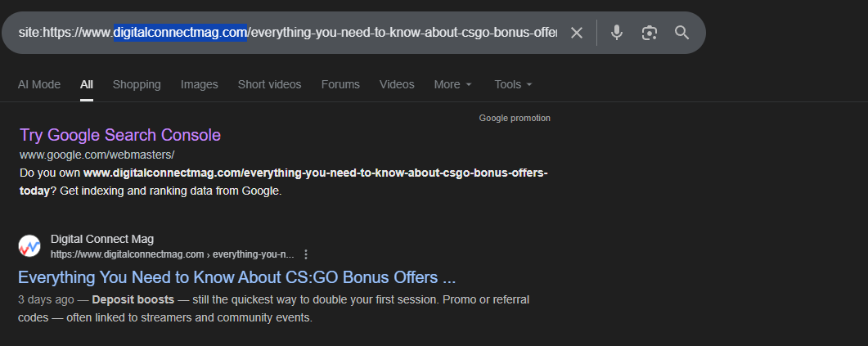The image size is (868, 346).
Task: Switch to the Shopping tab
Action: tap(137, 84)
